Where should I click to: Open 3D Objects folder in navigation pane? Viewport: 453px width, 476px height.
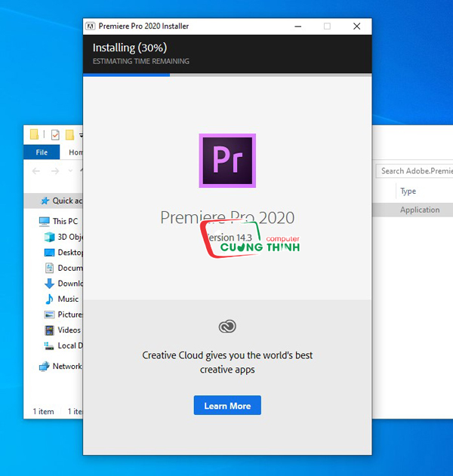click(x=63, y=237)
